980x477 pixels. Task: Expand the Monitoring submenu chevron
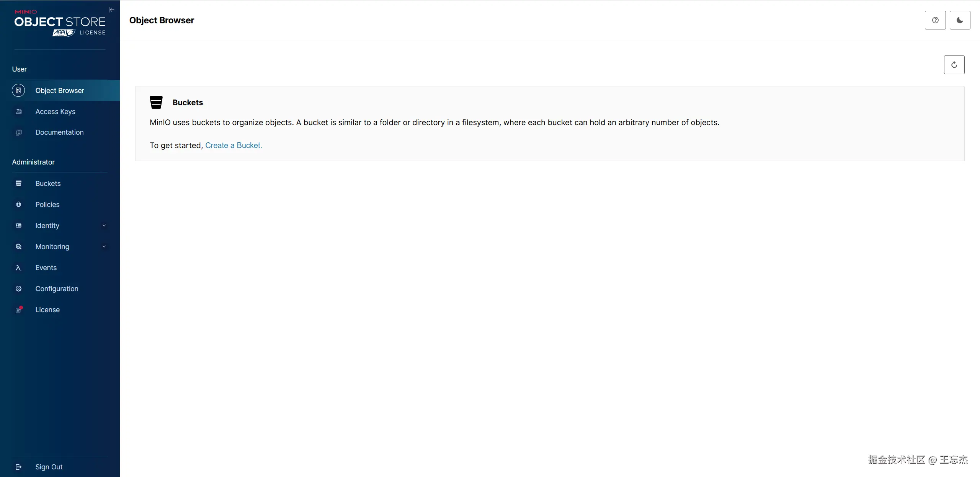104,247
